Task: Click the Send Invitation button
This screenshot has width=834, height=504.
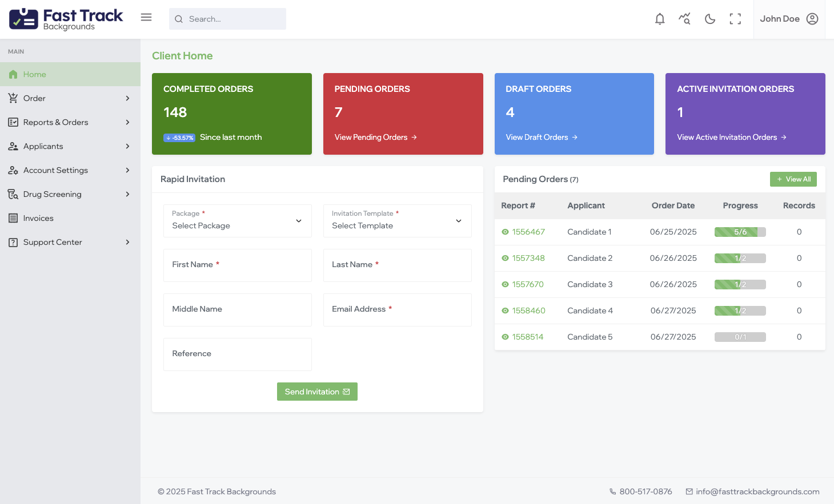Action: [317, 392]
